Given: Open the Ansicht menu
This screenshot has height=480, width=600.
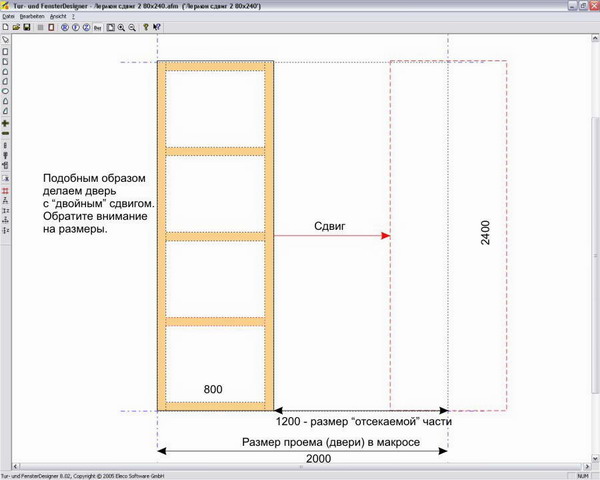Looking at the screenshot, I should [x=58, y=17].
